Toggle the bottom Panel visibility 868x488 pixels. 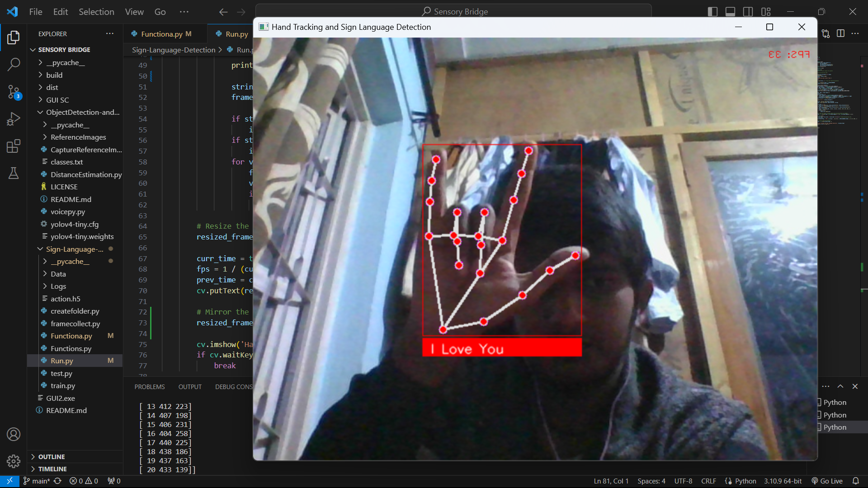[730, 11]
